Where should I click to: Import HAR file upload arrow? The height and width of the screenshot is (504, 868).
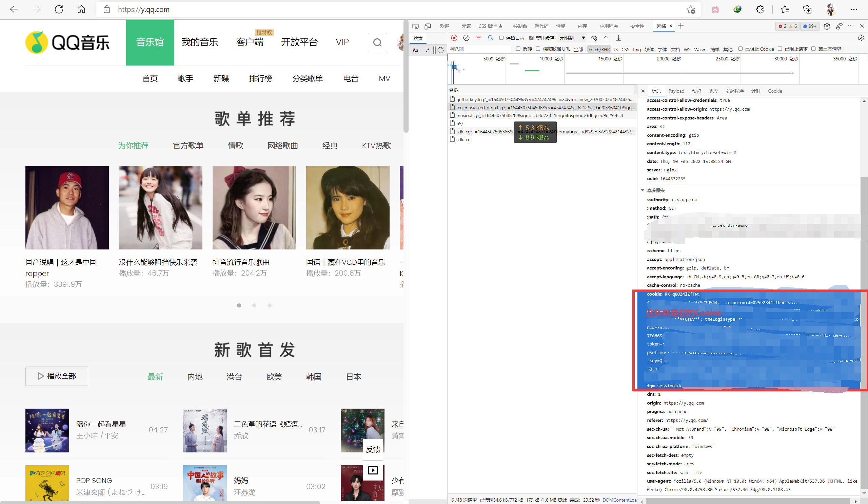[606, 38]
